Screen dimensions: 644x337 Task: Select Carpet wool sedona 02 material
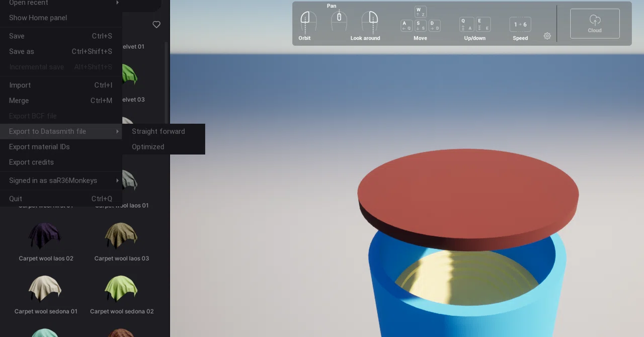pyautogui.click(x=121, y=295)
